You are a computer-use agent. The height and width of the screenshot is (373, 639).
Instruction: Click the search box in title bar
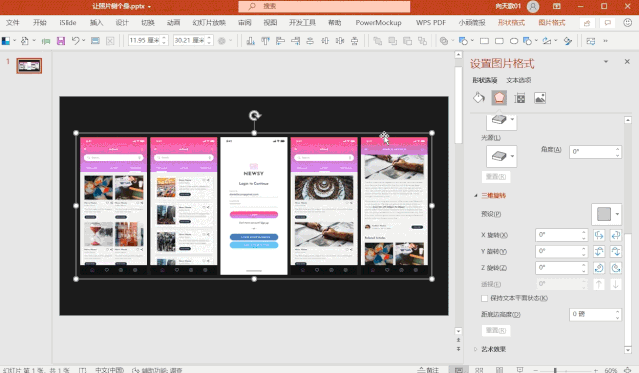[324, 7]
